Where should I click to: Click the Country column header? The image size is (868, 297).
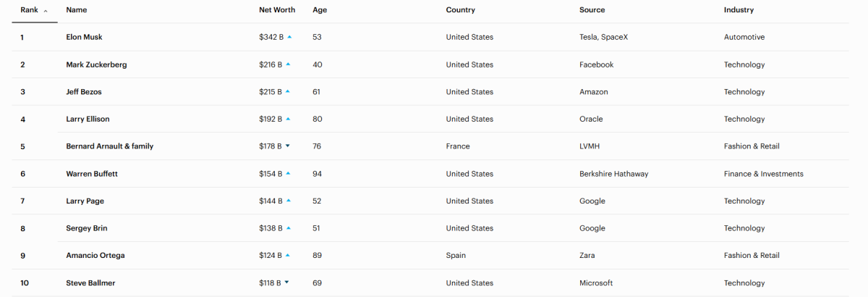click(x=461, y=10)
